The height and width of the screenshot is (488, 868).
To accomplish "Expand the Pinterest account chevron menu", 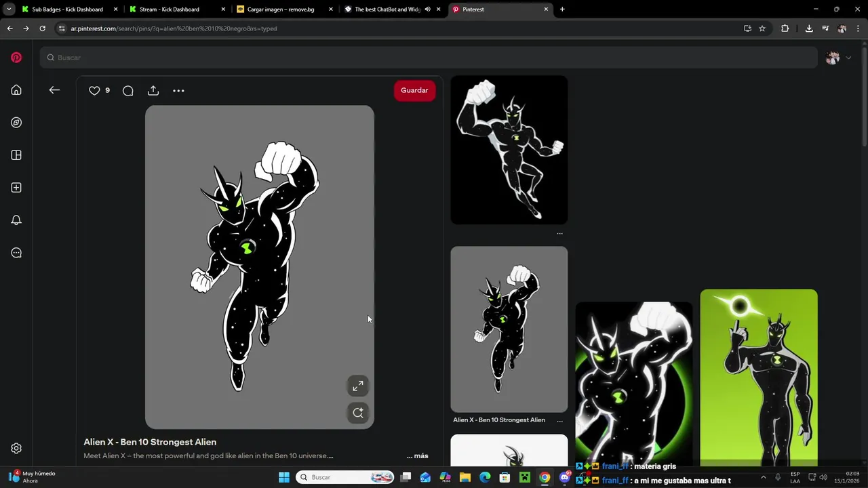I will (x=848, y=58).
